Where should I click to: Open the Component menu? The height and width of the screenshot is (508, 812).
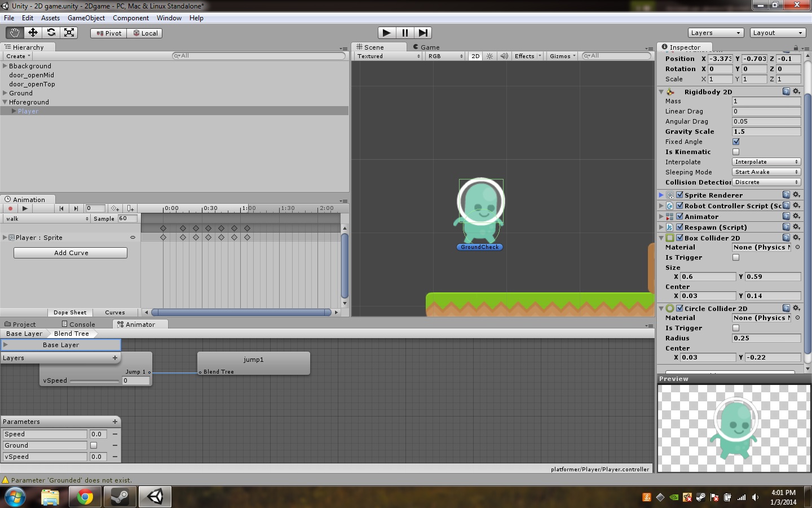(x=131, y=18)
